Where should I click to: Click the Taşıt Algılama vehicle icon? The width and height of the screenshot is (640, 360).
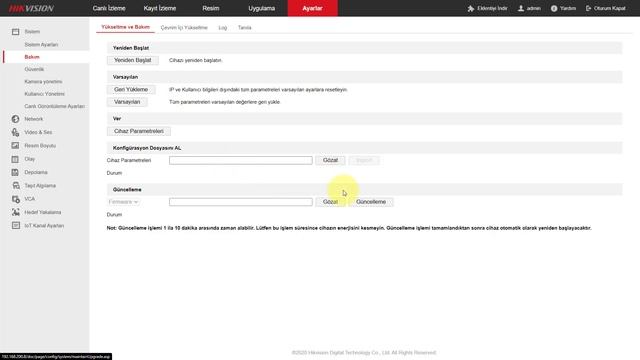click(16, 185)
